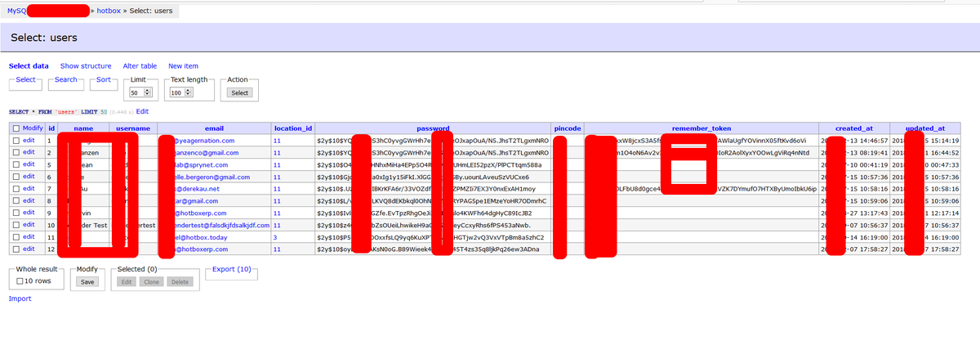Click the Clone button for selected rows

(151, 281)
